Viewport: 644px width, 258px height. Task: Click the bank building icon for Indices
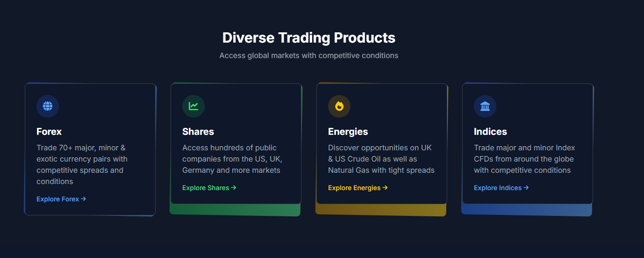(x=485, y=106)
